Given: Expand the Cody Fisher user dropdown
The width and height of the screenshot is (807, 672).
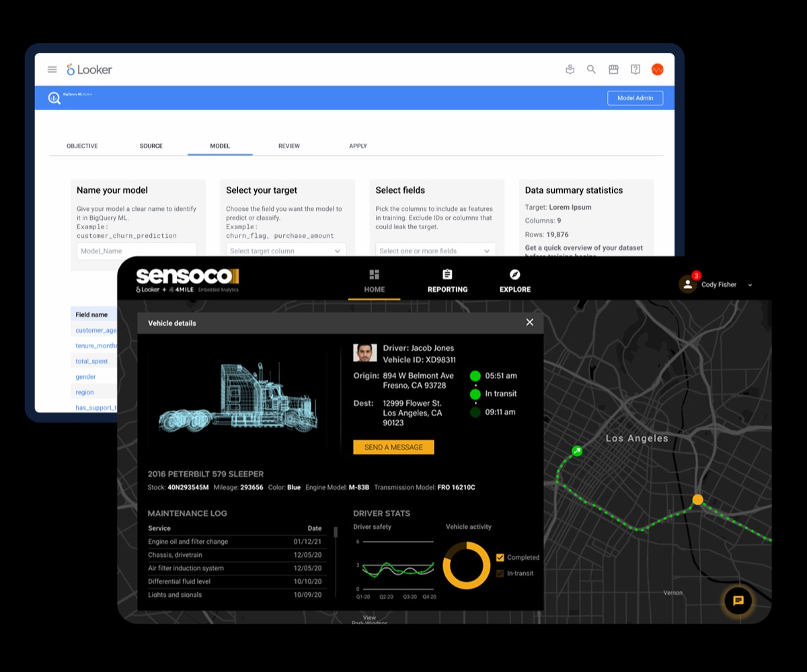Looking at the screenshot, I should point(750,285).
